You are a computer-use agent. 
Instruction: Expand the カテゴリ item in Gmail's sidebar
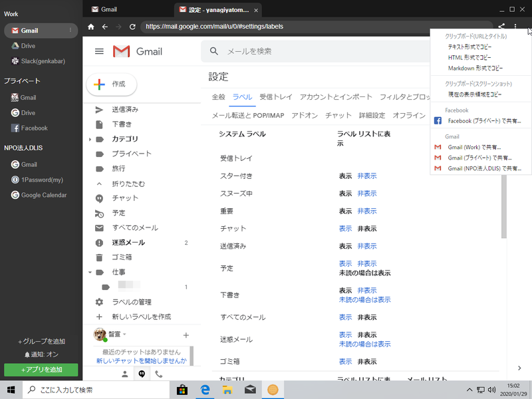tap(90, 139)
